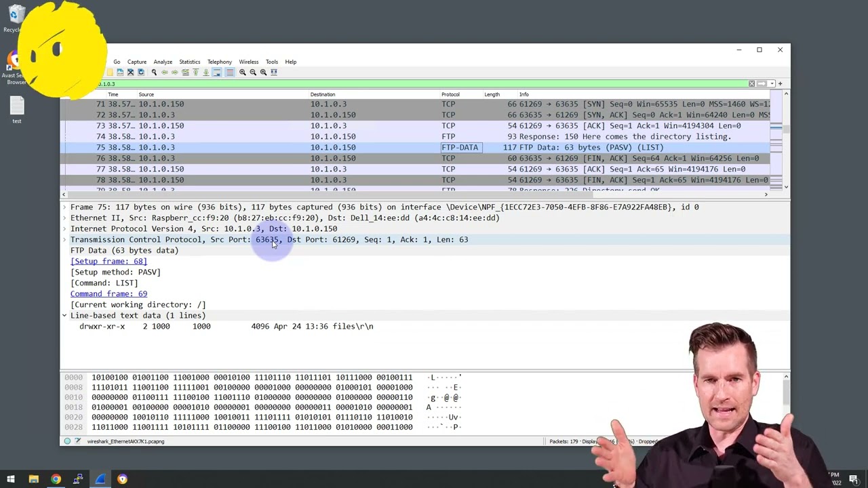Screen dimensions: 868x488
Task: Go back in packet history arrow
Action: click(x=165, y=73)
